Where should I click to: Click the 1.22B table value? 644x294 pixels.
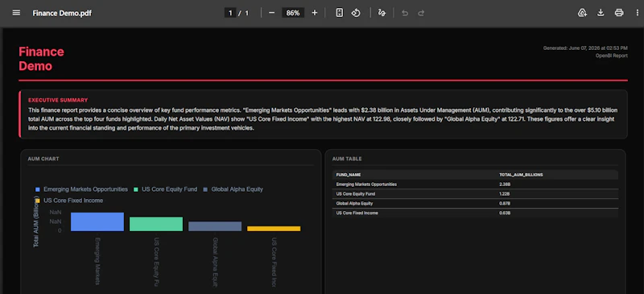coord(505,193)
